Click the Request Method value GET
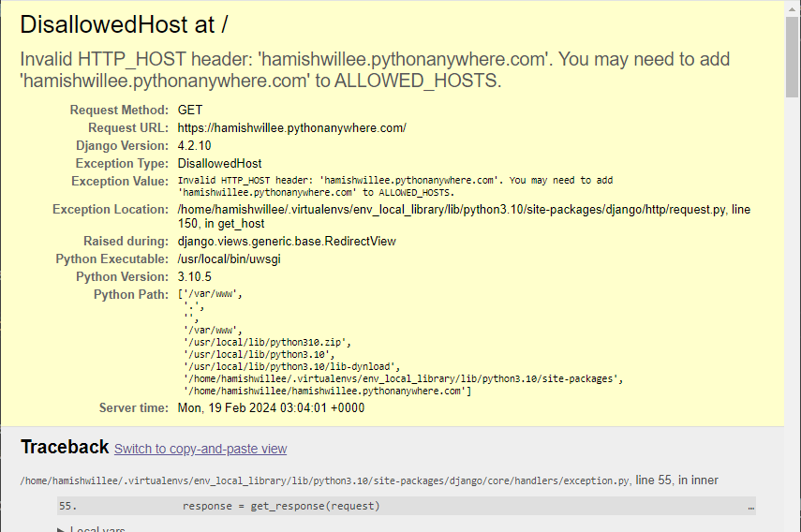This screenshot has width=801, height=532. pyautogui.click(x=190, y=111)
